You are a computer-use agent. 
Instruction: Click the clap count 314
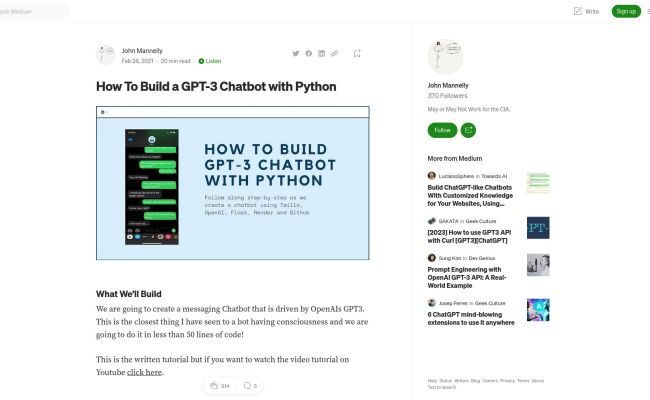click(225, 386)
